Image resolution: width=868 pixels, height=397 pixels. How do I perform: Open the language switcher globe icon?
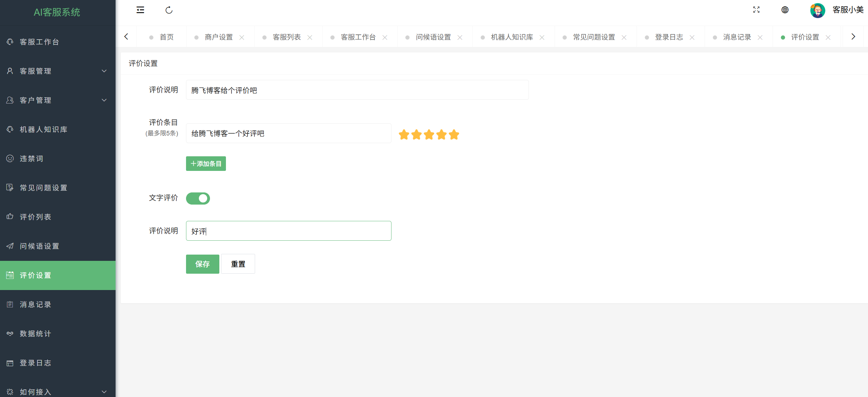pyautogui.click(x=784, y=10)
